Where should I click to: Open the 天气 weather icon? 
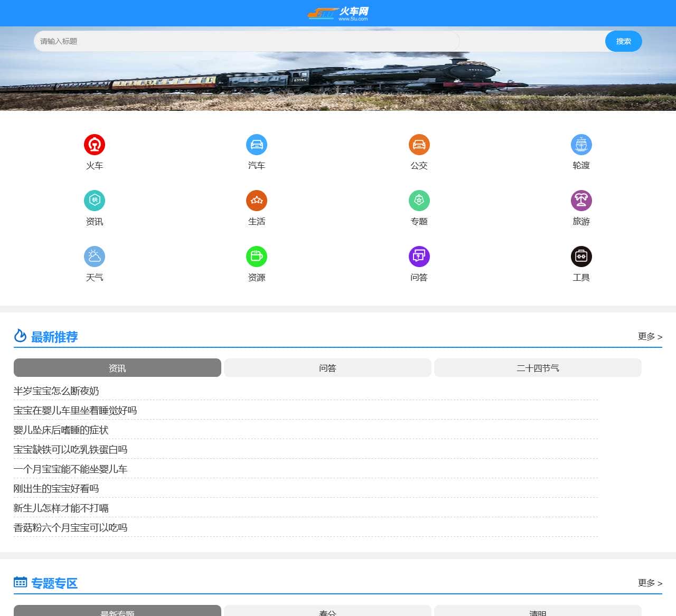[95, 257]
